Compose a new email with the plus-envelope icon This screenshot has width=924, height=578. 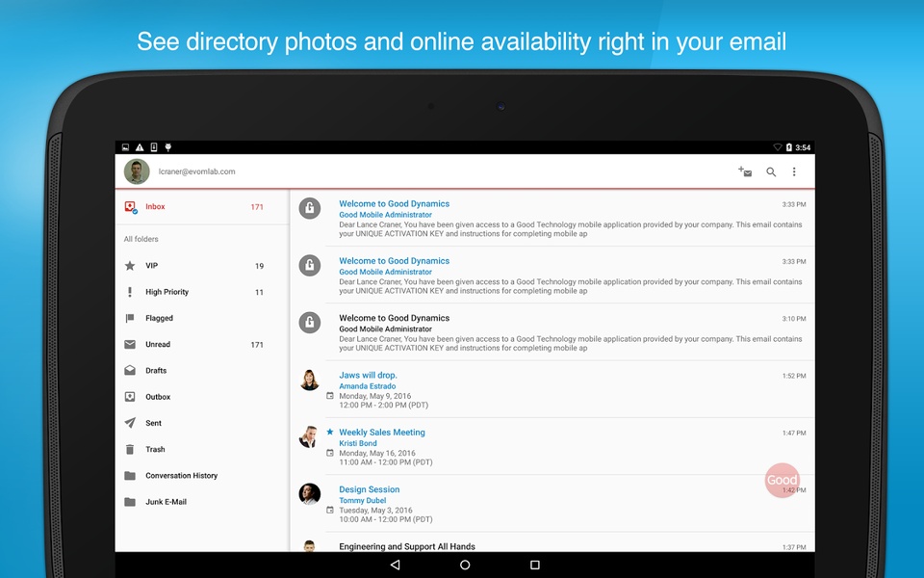[x=745, y=171]
